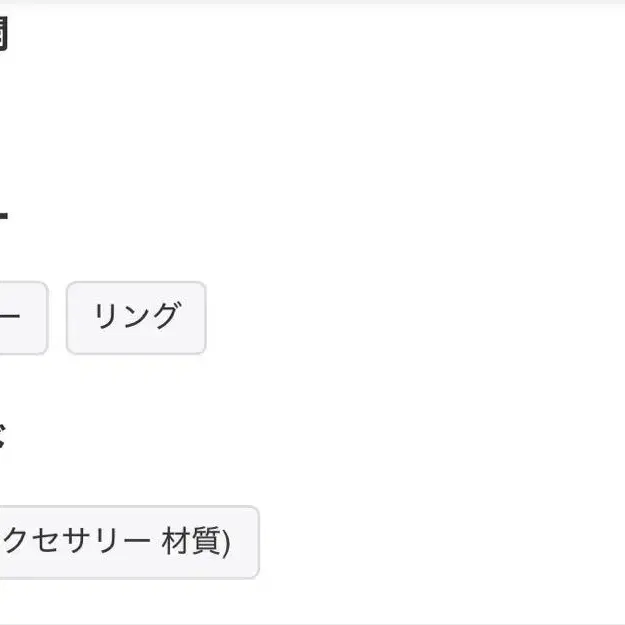Filter by the リング tag
Screen dimensions: 625x625
[136, 317]
